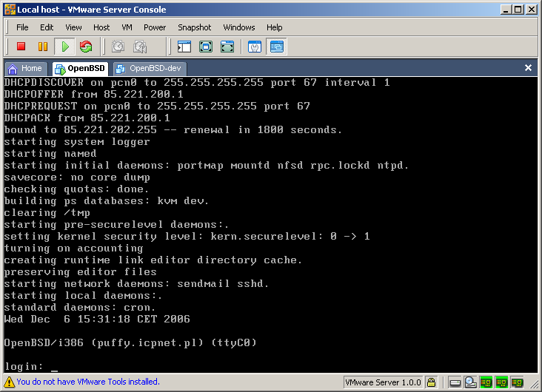Open the View menu

point(73,27)
